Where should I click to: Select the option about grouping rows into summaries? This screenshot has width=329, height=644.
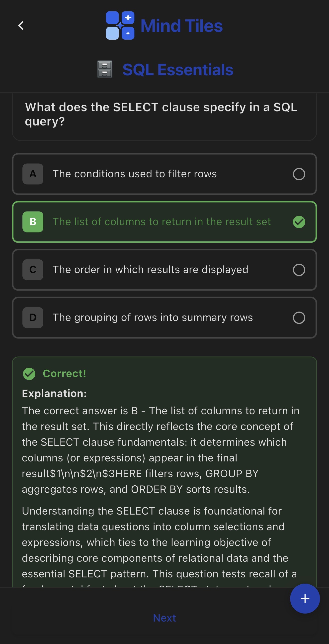[x=164, y=318]
